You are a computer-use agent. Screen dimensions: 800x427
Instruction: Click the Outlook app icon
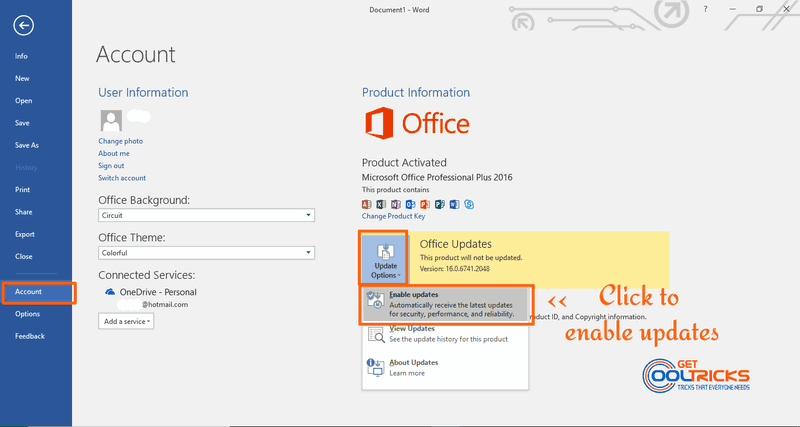[x=410, y=205]
